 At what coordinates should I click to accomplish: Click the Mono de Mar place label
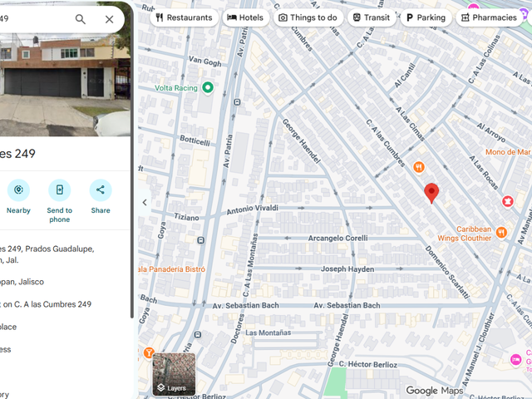click(x=507, y=152)
